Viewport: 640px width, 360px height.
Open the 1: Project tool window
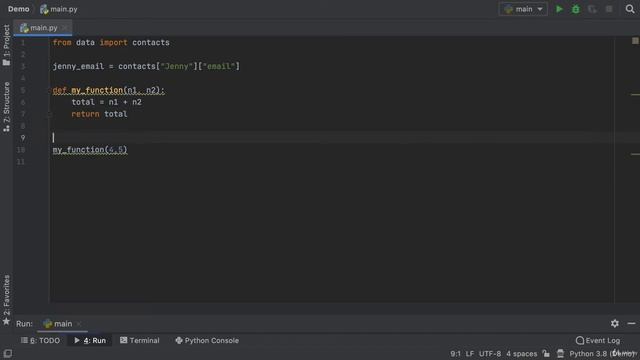tap(7, 45)
